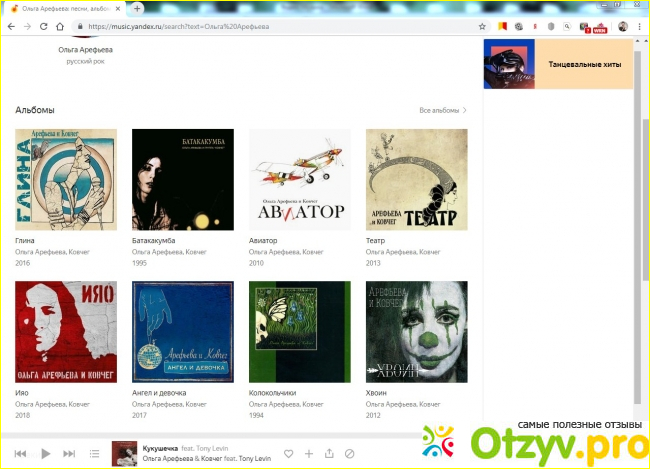Click the Театр album title
The image size is (650, 469).
pyautogui.click(x=375, y=241)
